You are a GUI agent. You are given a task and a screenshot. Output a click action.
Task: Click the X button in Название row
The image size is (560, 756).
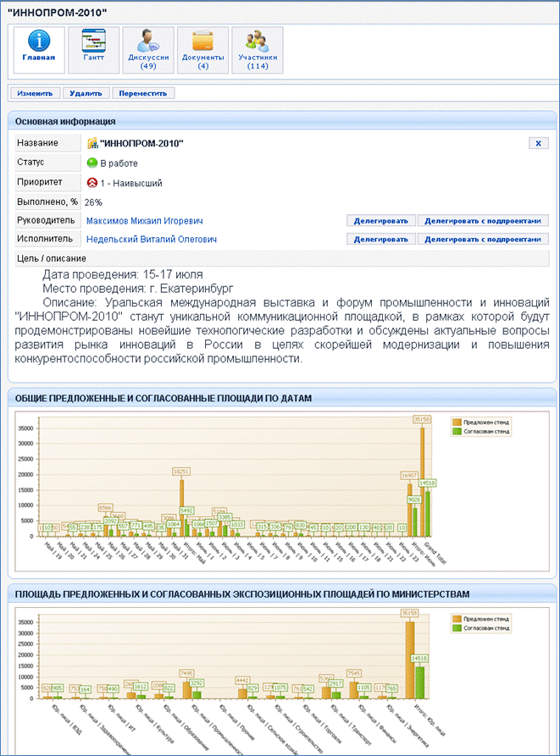point(538,143)
